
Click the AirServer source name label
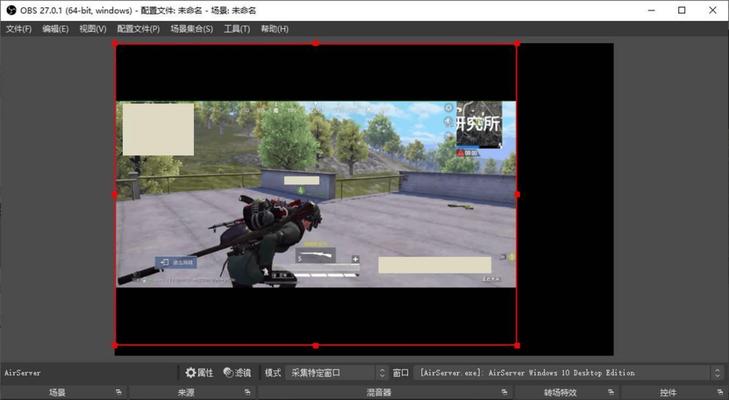point(22,373)
